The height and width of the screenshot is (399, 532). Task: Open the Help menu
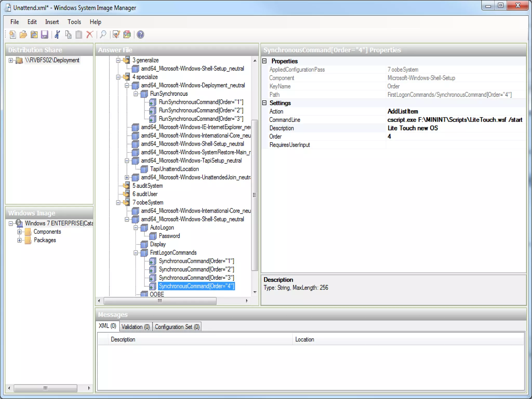[95, 22]
